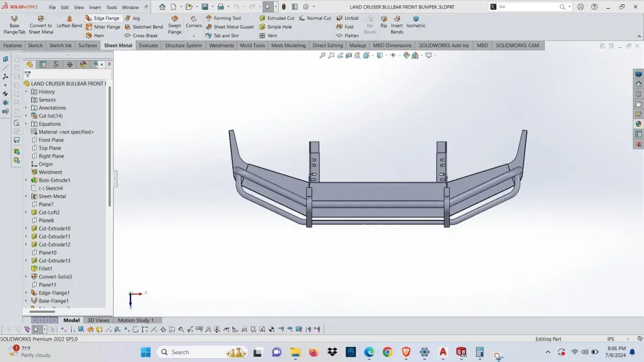Click the Cross-Break tool
Screen dimensions: 644x362
[x=141, y=35]
